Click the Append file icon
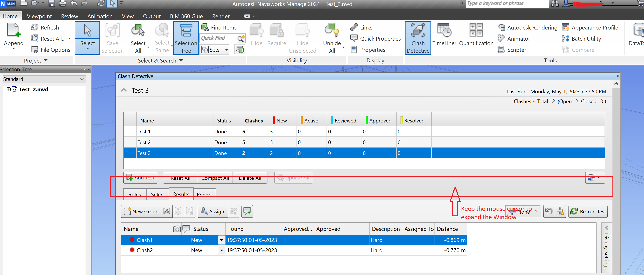 pyautogui.click(x=14, y=30)
